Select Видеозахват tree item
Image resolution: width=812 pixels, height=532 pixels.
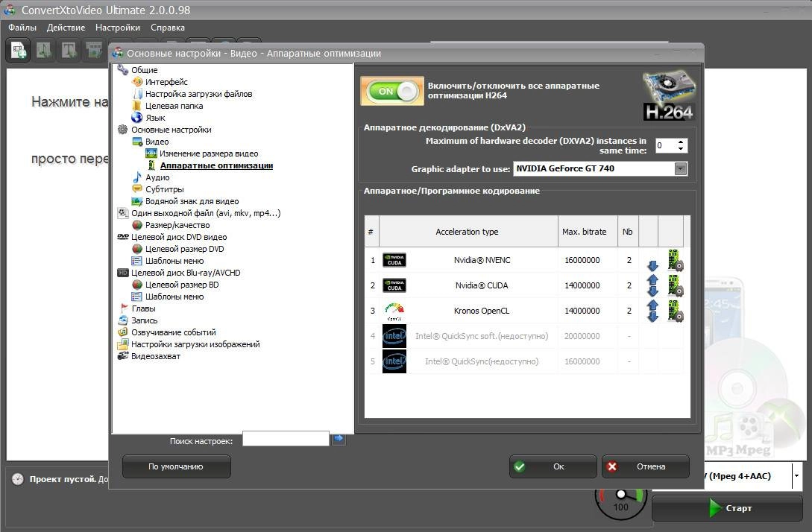click(156, 355)
